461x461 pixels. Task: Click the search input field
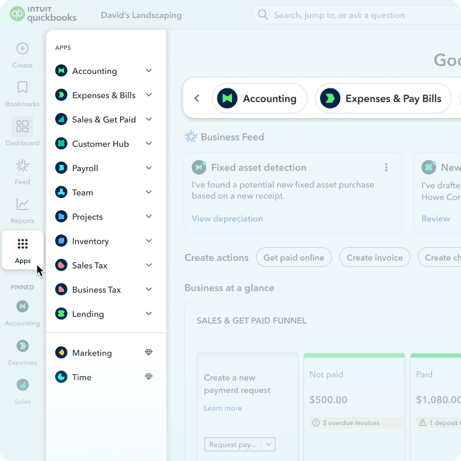coord(357,15)
